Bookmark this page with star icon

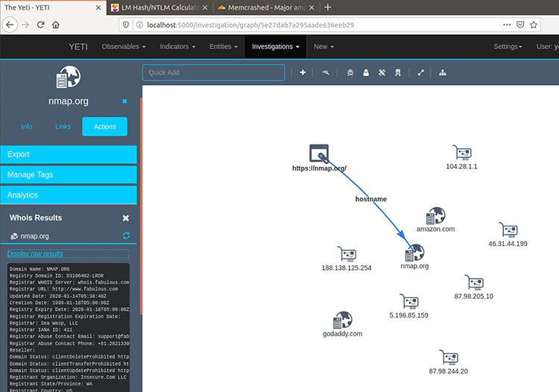click(x=534, y=25)
